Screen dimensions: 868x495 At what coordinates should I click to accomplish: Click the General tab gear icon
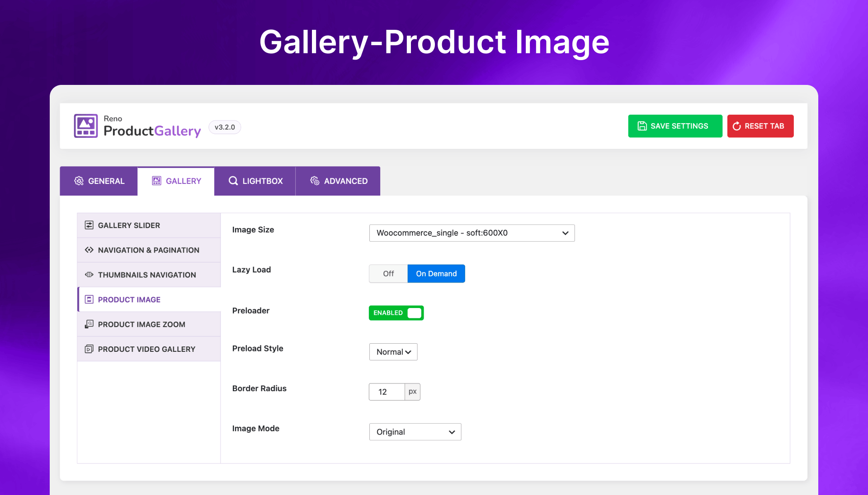[79, 181]
